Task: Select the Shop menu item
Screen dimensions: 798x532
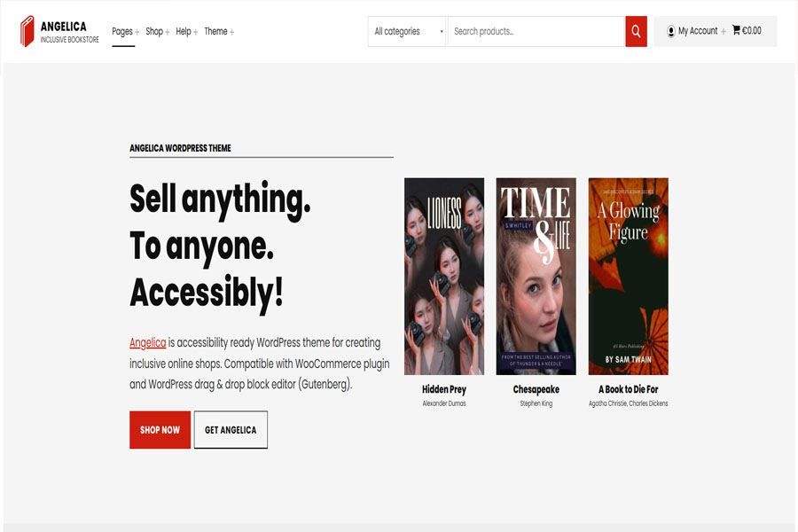Action: (x=155, y=30)
